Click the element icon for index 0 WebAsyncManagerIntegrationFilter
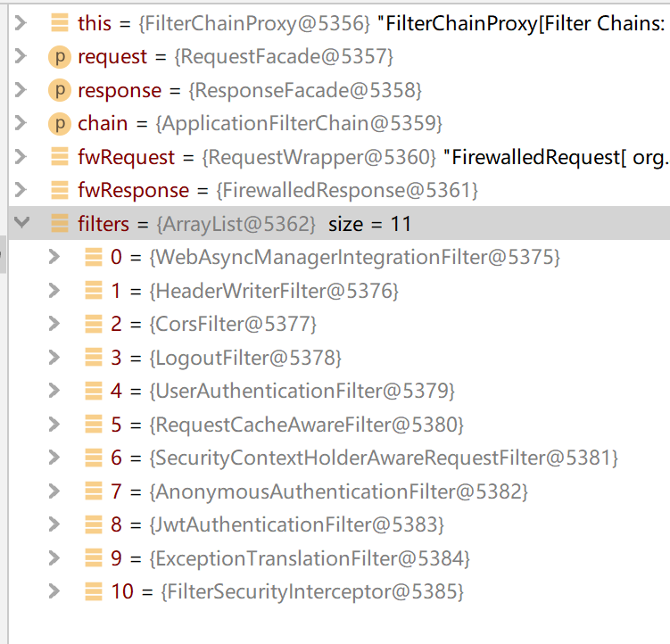 [x=93, y=257]
